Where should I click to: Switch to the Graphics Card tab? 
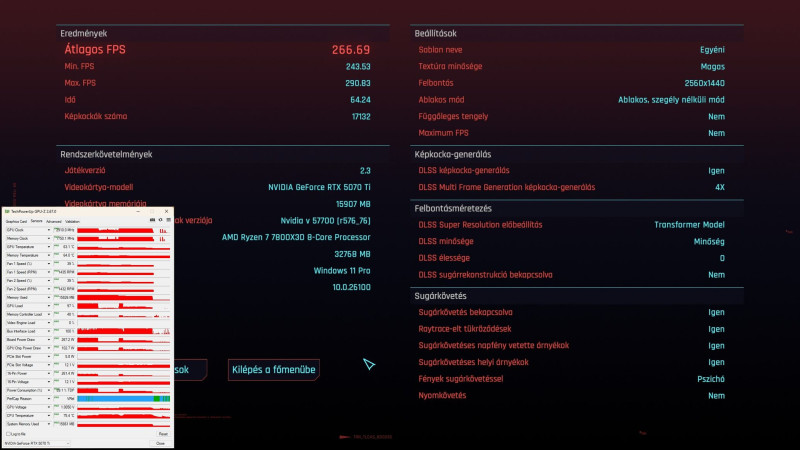tap(16, 221)
